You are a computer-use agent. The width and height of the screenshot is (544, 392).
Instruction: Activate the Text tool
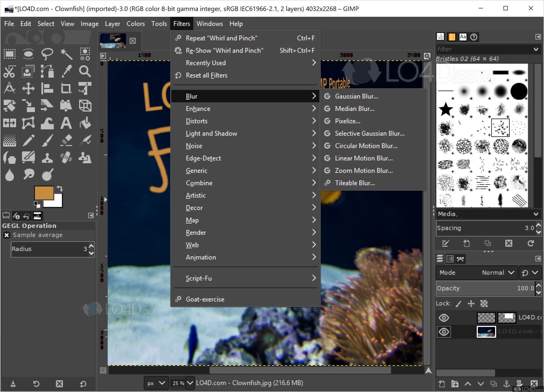tap(66, 123)
